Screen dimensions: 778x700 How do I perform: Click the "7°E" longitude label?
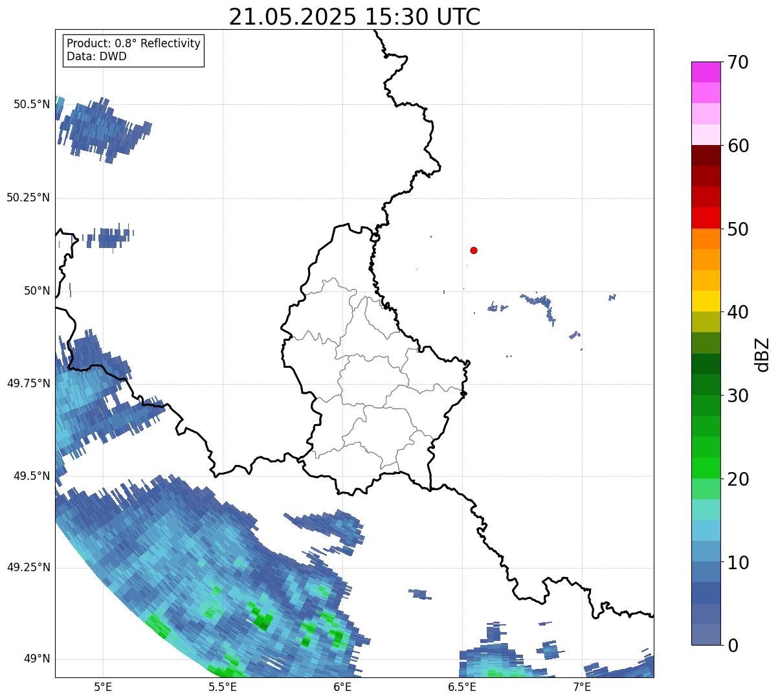[583, 687]
